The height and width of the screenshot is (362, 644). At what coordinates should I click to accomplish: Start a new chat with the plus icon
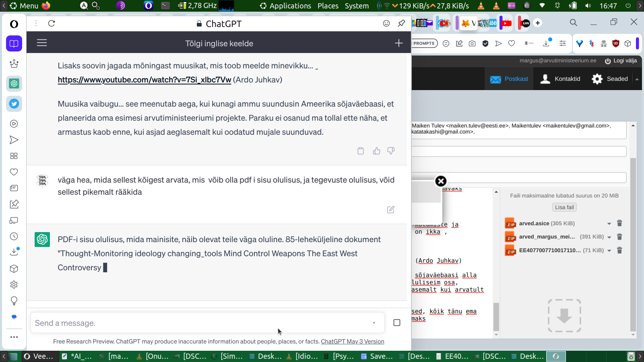click(398, 43)
